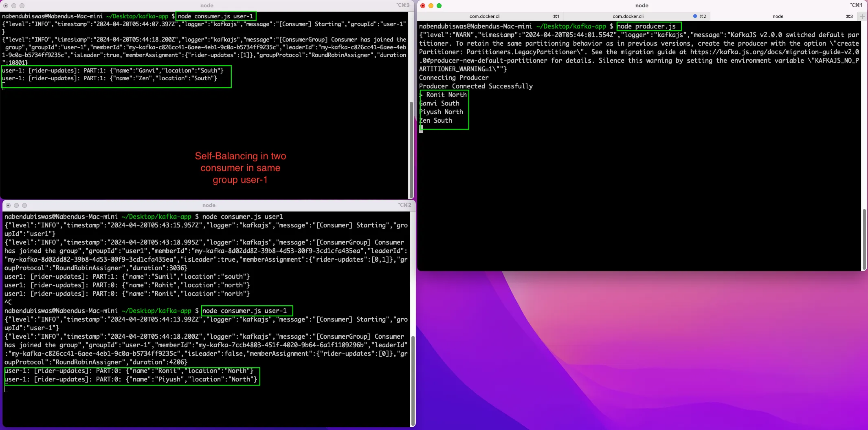This screenshot has height=430, width=868.
Task: Click the user-1 PART:0 message for Ronit North
Action: tap(129, 371)
